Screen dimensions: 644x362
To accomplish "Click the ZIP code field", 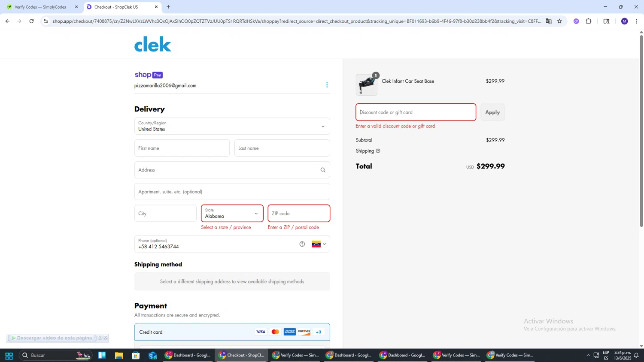I will point(299,213).
